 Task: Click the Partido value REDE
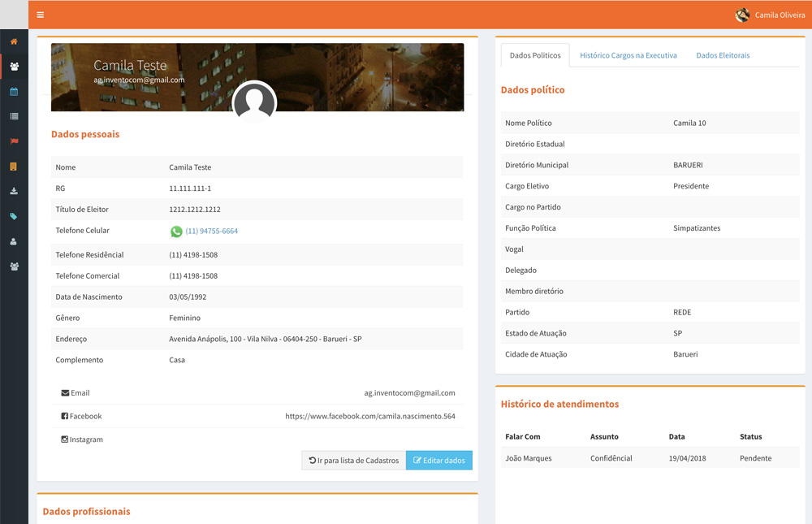tap(682, 312)
